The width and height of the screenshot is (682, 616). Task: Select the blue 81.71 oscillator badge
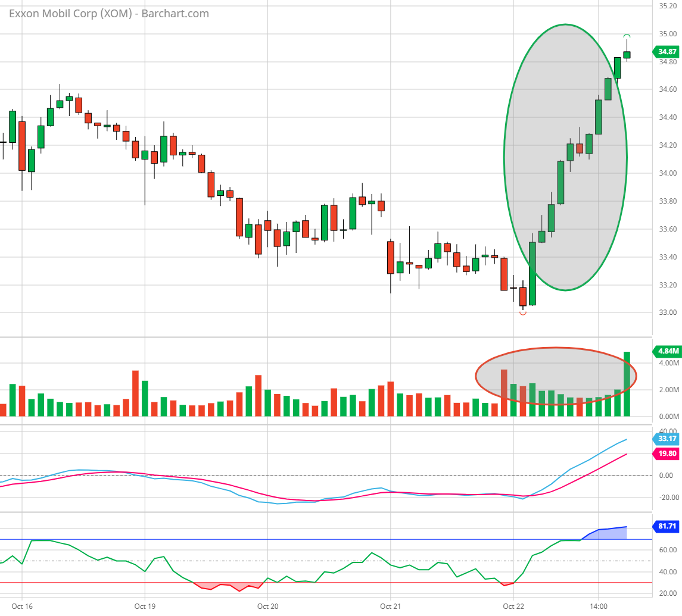point(666,527)
